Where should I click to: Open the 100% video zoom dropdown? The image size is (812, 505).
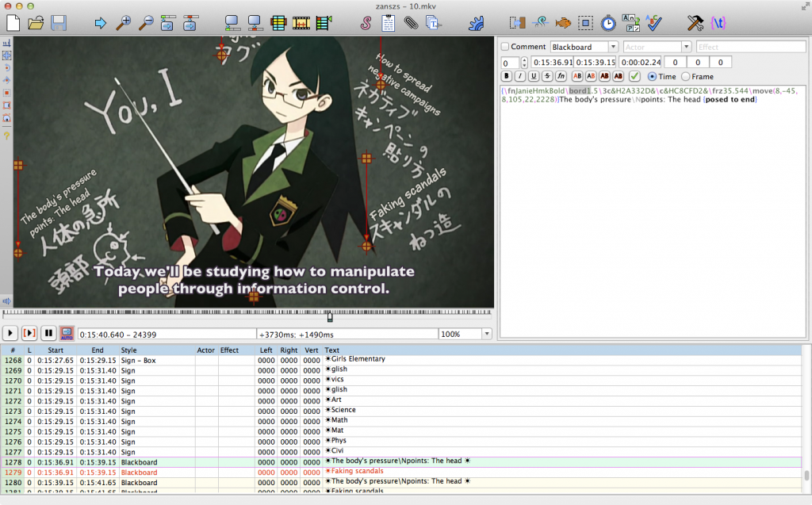(486, 334)
